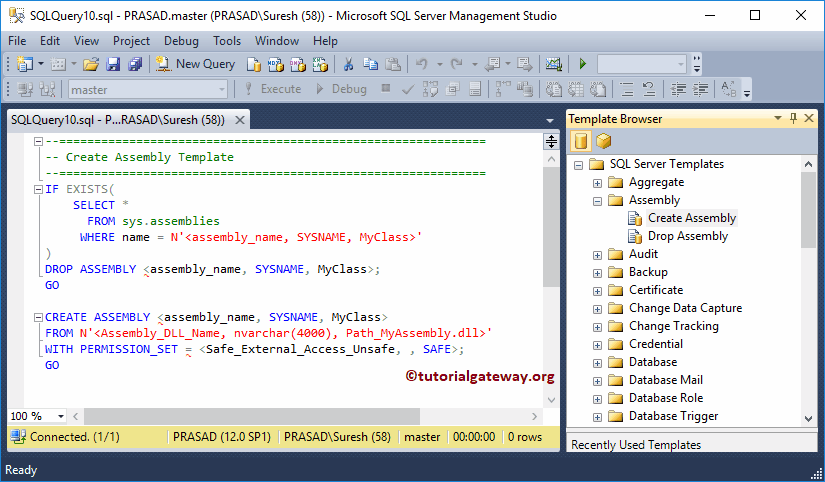Open the Edit menu
The height and width of the screenshot is (482, 825).
[x=50, y=41]
